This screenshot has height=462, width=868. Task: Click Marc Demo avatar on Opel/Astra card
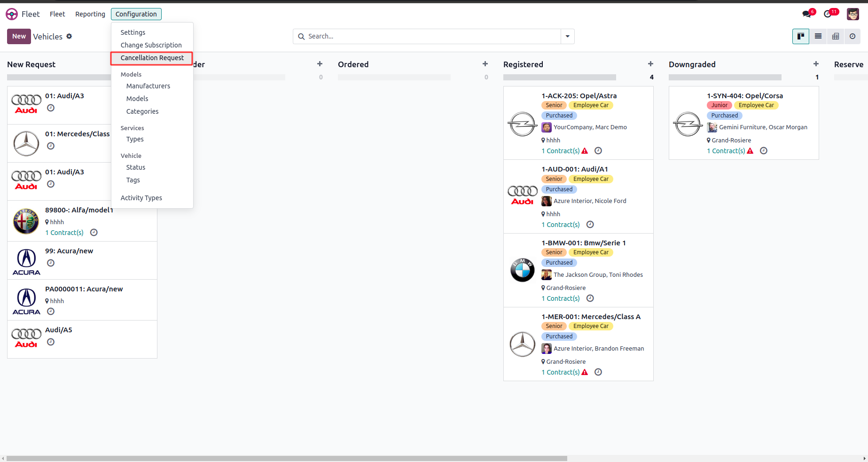coord(547,127)
